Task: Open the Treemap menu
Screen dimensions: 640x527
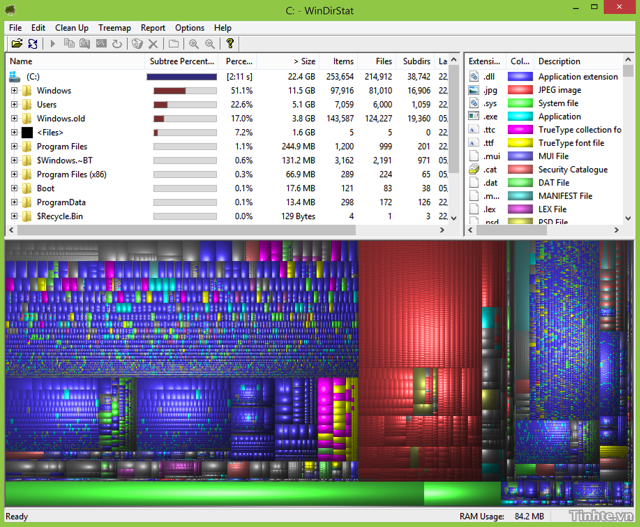Action: (x=115, y=28)
